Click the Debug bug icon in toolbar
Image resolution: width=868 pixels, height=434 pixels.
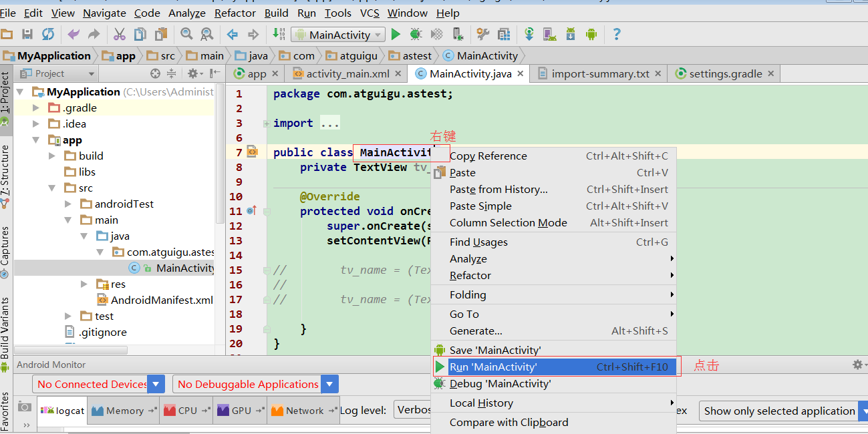click(416, 34)
